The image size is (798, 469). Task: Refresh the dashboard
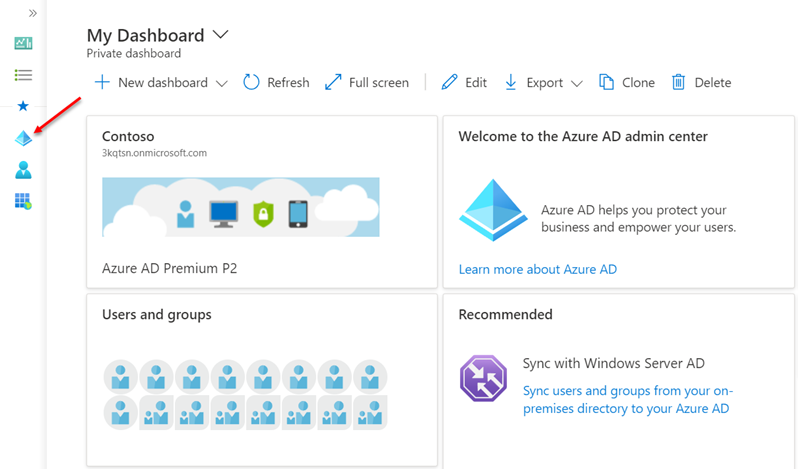tap(276, 82)
